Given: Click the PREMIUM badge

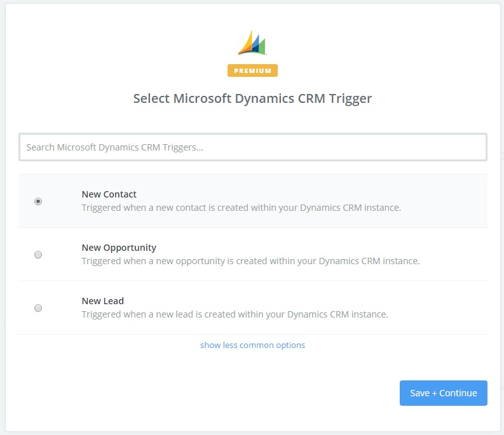Looking at the screenshot, I should (x=253, y=70).
